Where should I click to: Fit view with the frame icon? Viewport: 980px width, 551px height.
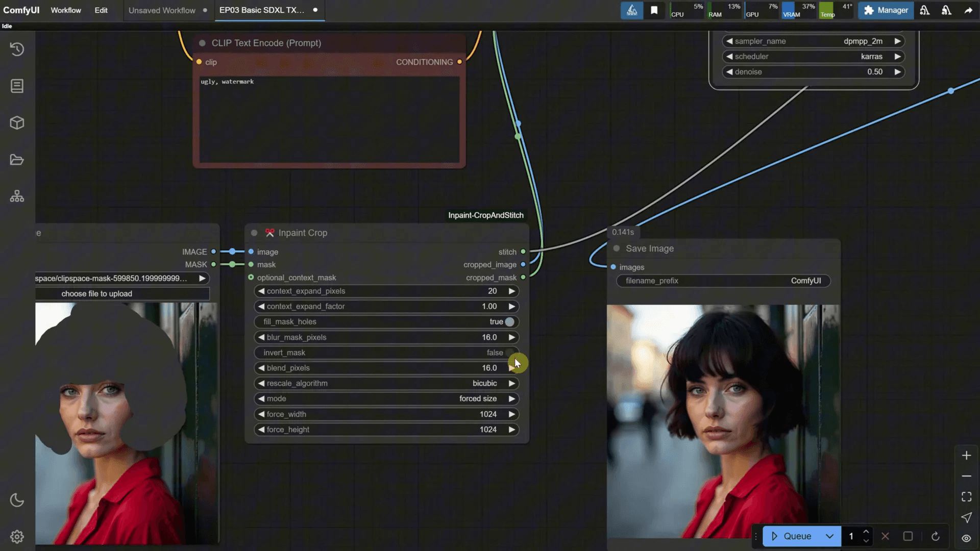coord(966,497)
